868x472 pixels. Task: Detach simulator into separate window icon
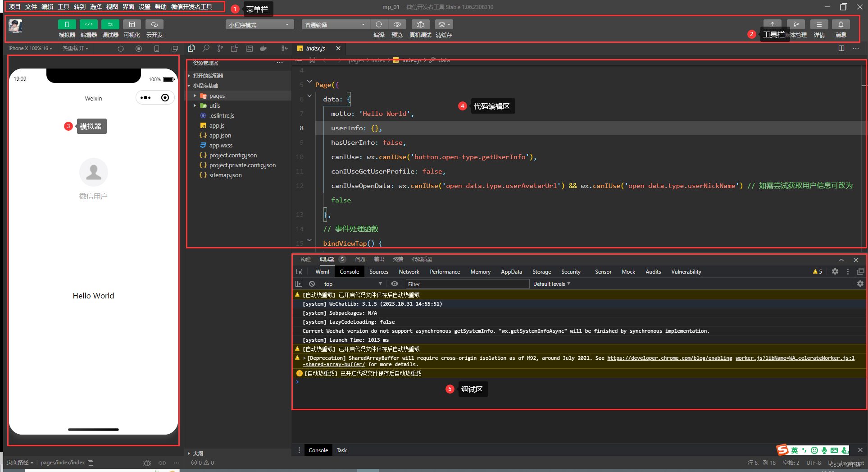click(x=175, y=49)
